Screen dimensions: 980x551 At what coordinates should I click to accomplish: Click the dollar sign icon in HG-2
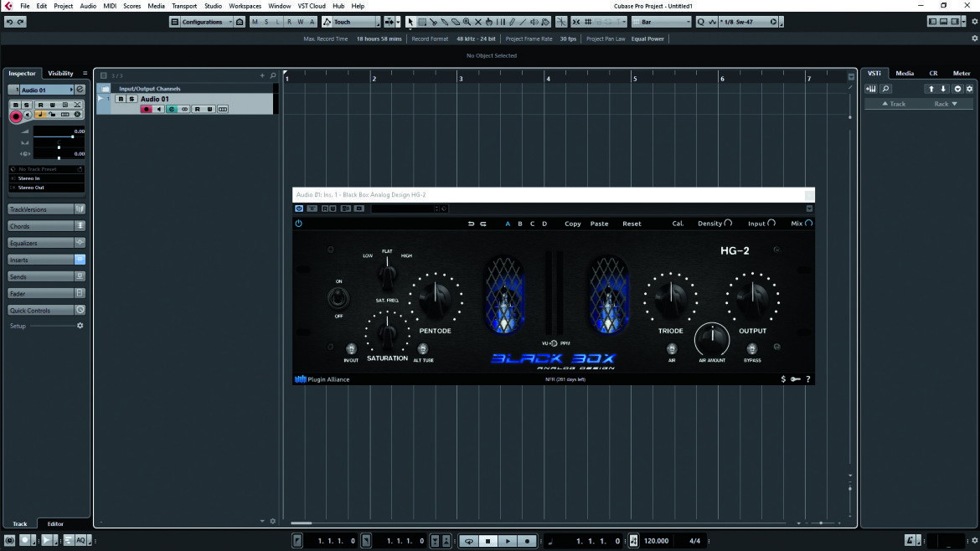(783, 379)
